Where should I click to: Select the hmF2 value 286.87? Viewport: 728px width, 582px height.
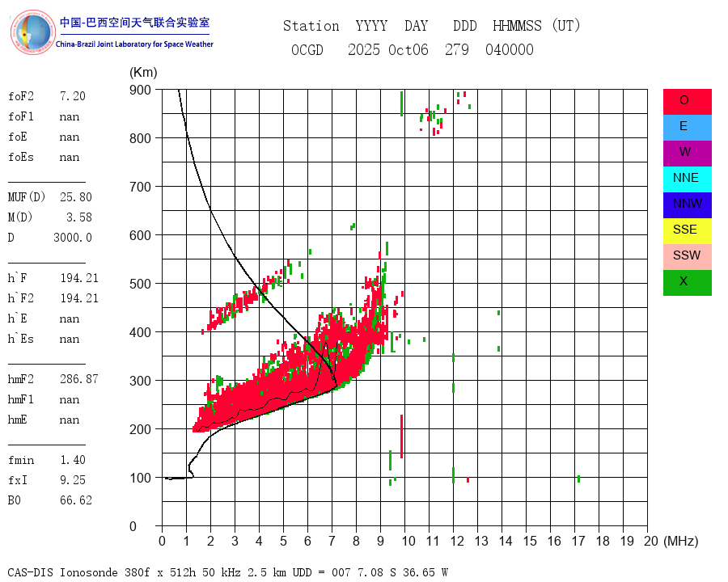[x=79, y=379]
